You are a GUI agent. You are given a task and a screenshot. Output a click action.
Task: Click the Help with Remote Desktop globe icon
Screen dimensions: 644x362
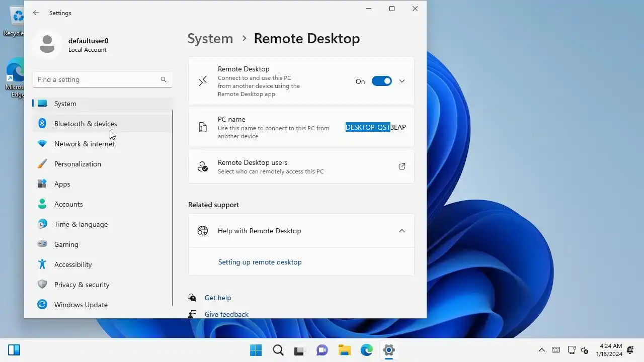click(203, 231)
